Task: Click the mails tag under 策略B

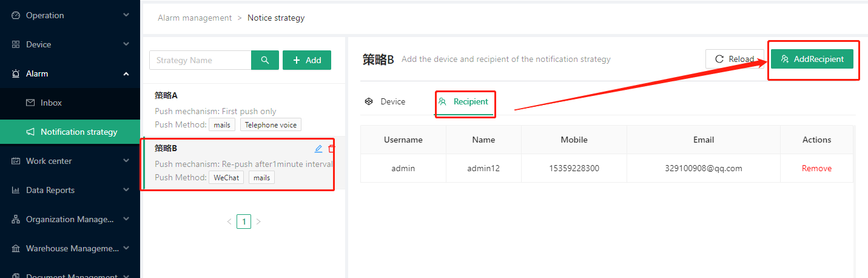Action: [261, 177]
